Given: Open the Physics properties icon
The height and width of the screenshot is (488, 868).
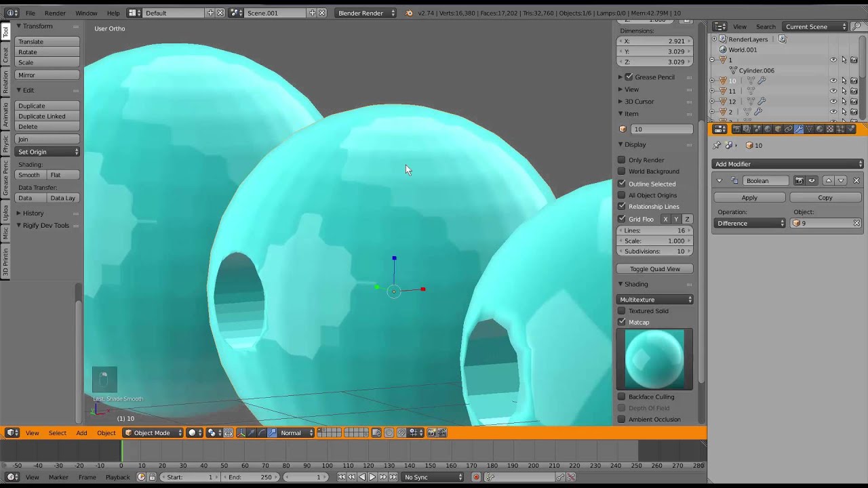Looking at the screenshot, I should [x=850, y=129].
